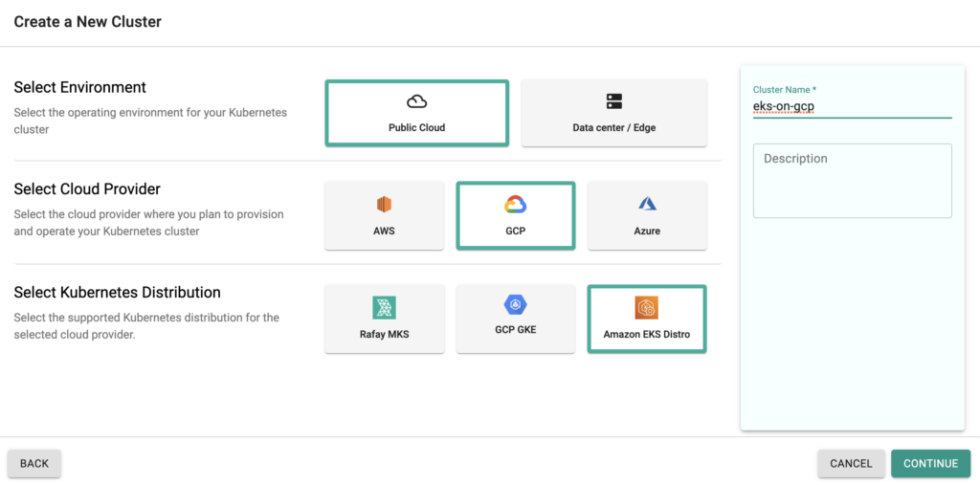
Task: Click into the Description text area
Action: tap(853, 181)
